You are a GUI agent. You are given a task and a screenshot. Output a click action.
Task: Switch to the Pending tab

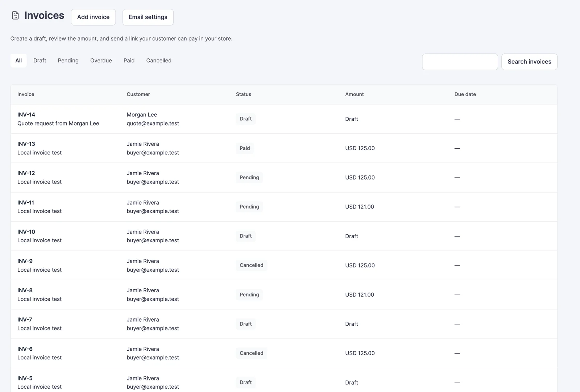(x=68, y=61)
